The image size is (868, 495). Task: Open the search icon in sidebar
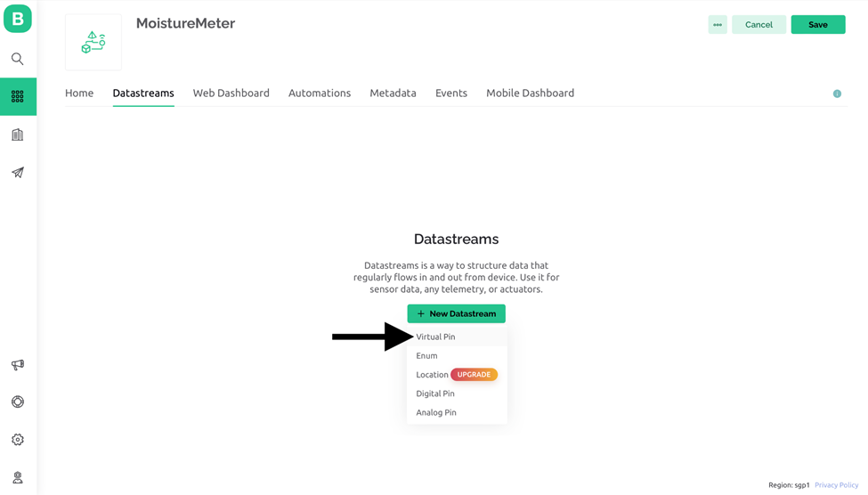[x=18, y=59]
